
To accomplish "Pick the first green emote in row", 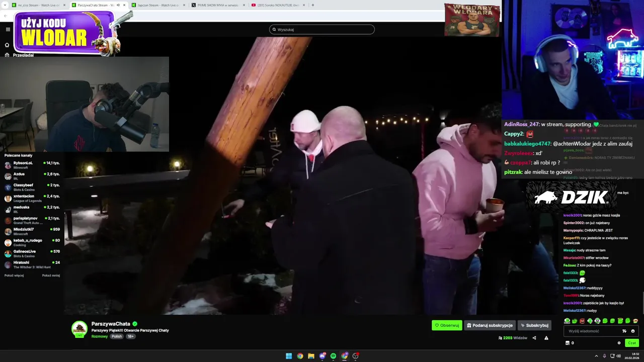I will [567, 321].
